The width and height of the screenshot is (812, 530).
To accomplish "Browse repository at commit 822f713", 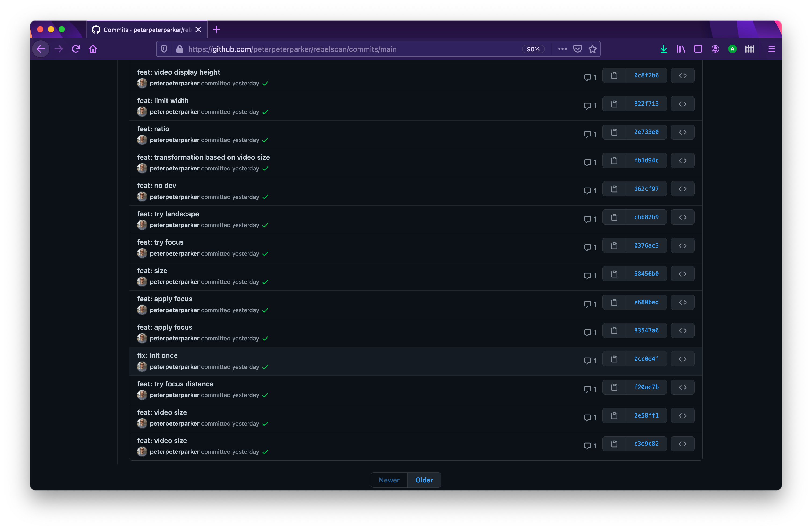I will (x=682, y=104).
